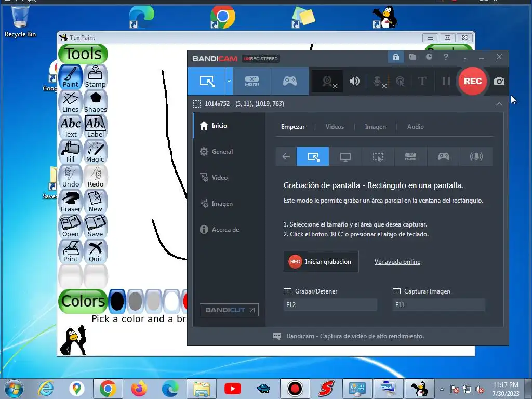
Task: Click the BANDICUT button
Action: point(229,310)
